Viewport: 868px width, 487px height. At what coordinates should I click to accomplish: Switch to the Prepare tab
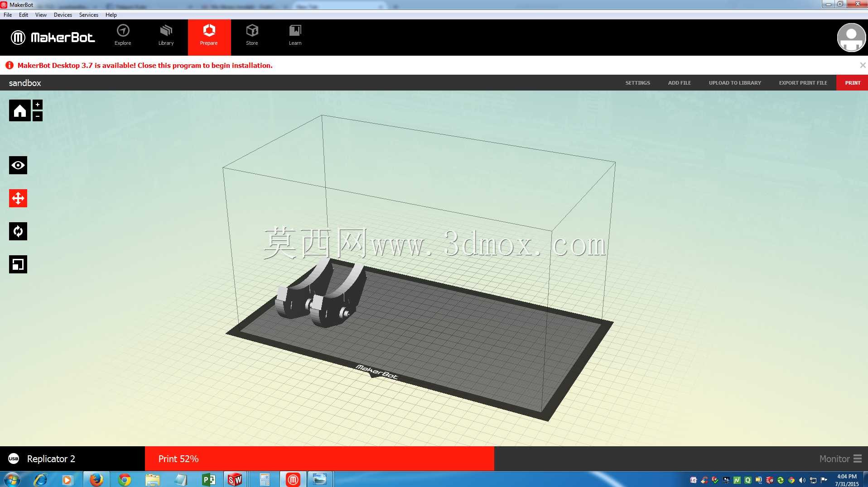209,37
